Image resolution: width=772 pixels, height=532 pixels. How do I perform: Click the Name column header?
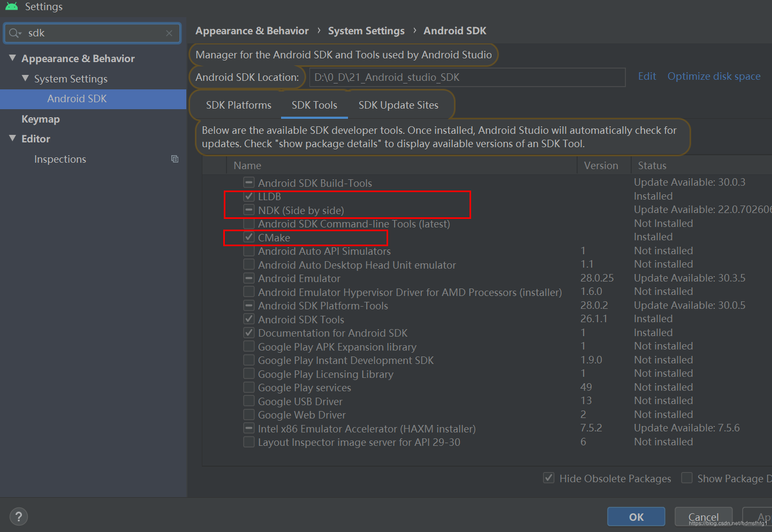[x=247, y=166]
